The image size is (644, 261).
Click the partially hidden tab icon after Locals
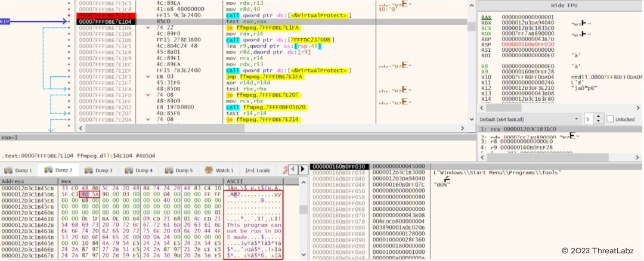(284, 170)
